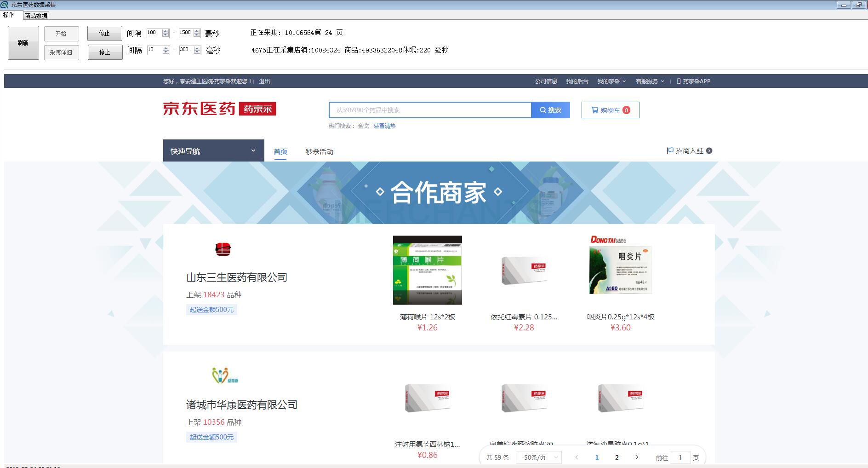Click the previous page arrow
Viewport: 868px width, 468px height.
coord(577,457)
